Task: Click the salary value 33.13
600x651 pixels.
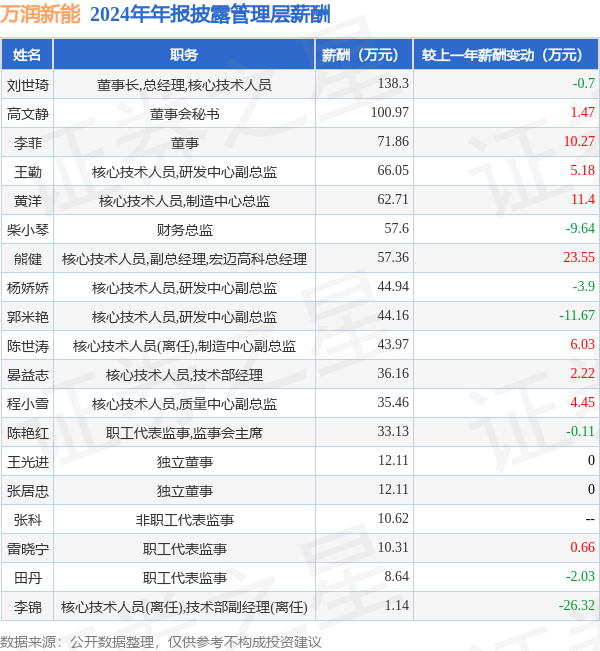Action: (x=393, y=431)
